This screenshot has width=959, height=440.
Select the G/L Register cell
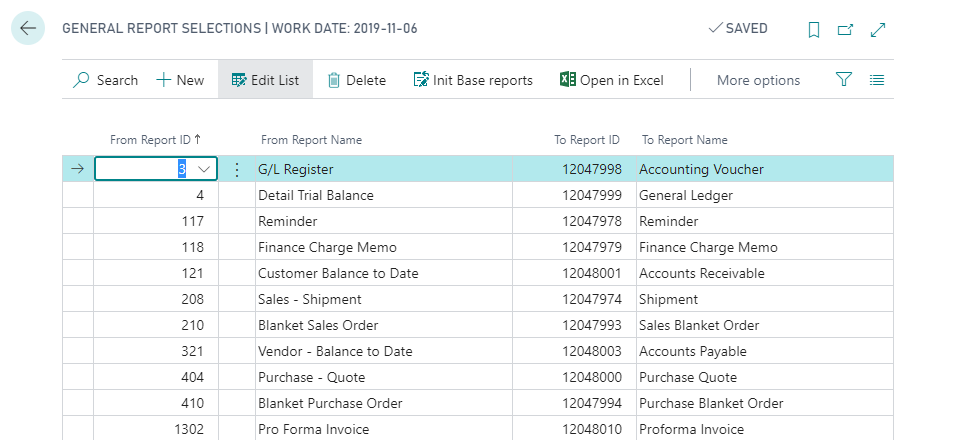383,169
